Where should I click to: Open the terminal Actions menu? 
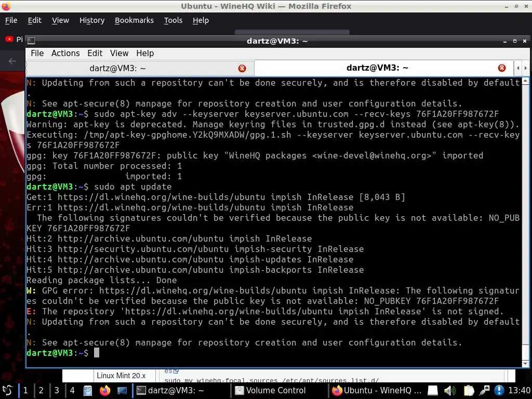pyautogui.click(x=65, y=54)
